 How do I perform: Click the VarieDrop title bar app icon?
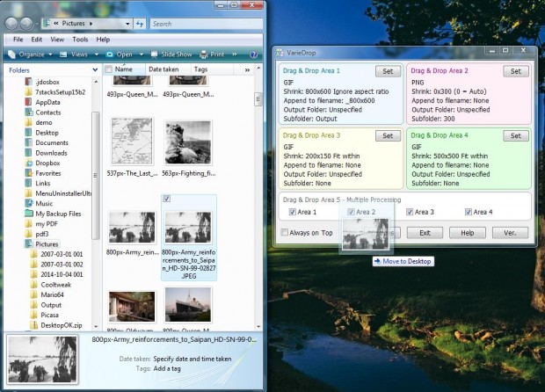tap(280, 53)
